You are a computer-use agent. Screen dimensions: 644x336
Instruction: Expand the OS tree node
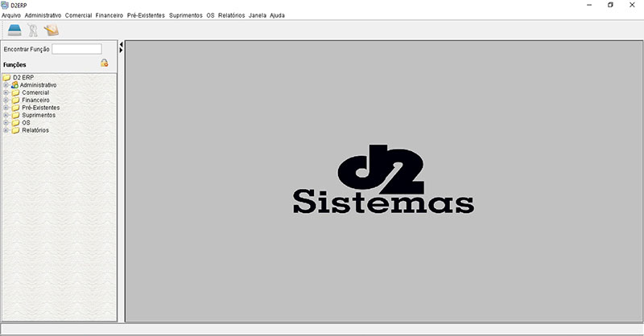[6, 123]
